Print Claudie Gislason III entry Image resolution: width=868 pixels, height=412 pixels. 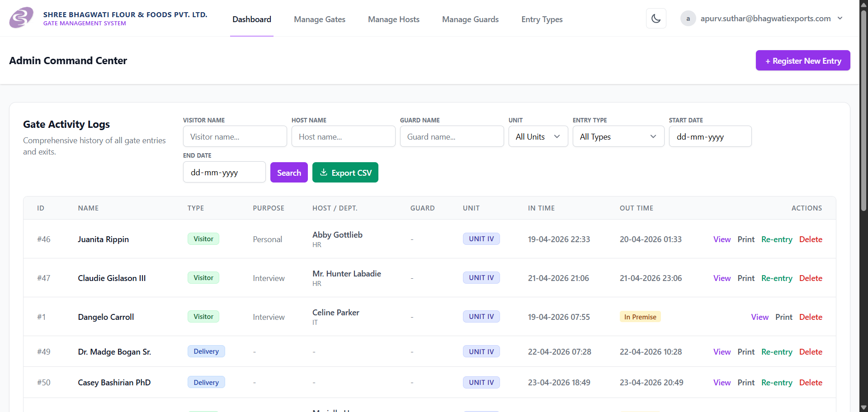746,278
